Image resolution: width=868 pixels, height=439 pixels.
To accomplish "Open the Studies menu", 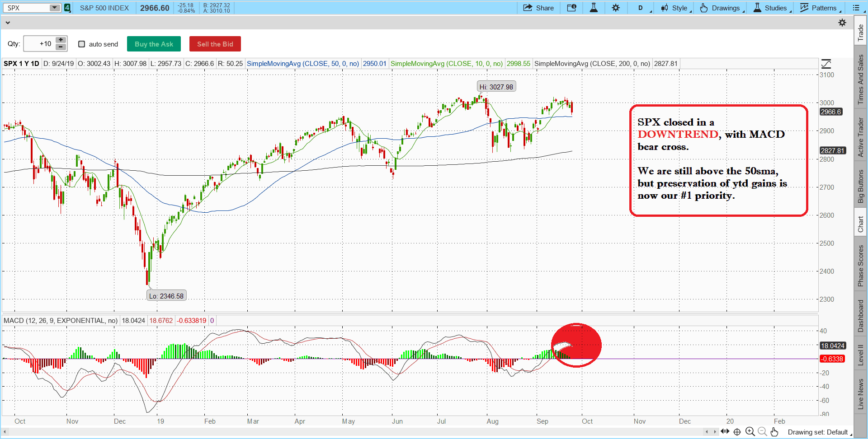I will (x=771, y=8).
